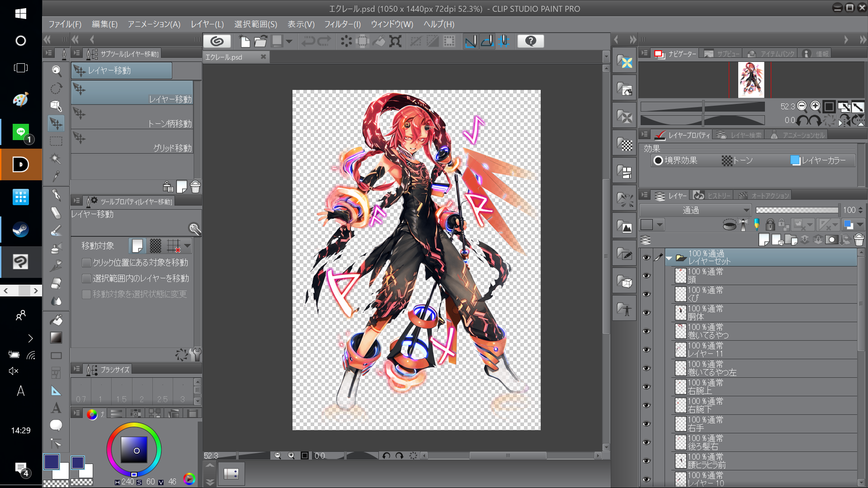This screenshot has height=488, width=868.
Task: Open Windows Start menu
Action: 21,14
